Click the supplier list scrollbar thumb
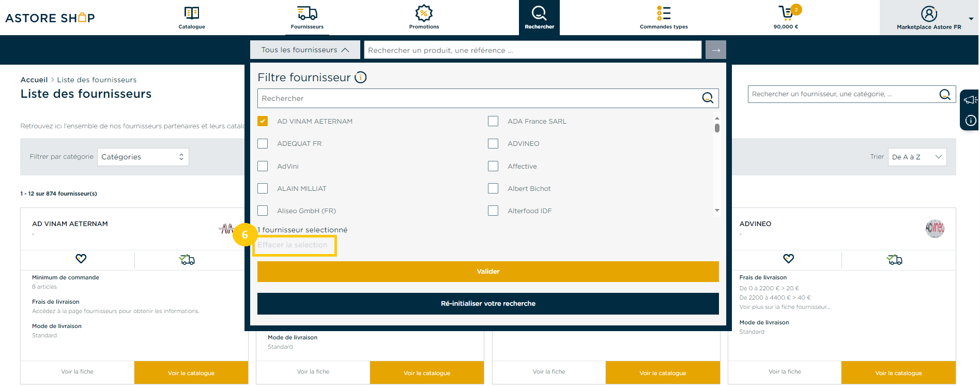This screenshot has width=980, height=387. [717, 128]
